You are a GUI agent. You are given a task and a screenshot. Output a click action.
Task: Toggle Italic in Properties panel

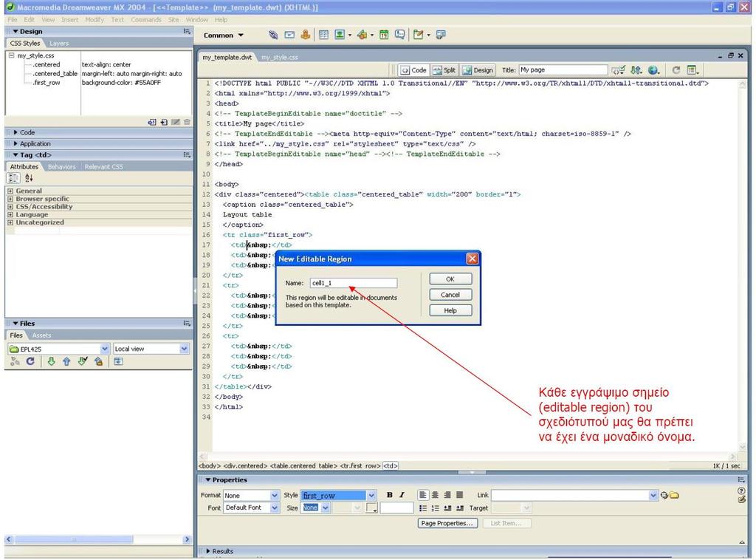[x=402, y=495]
